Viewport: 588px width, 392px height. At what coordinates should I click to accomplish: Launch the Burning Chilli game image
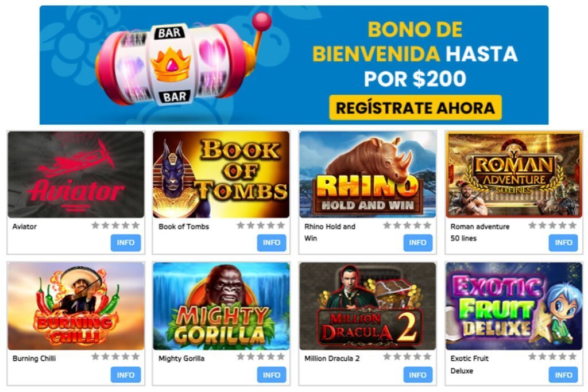76,306
